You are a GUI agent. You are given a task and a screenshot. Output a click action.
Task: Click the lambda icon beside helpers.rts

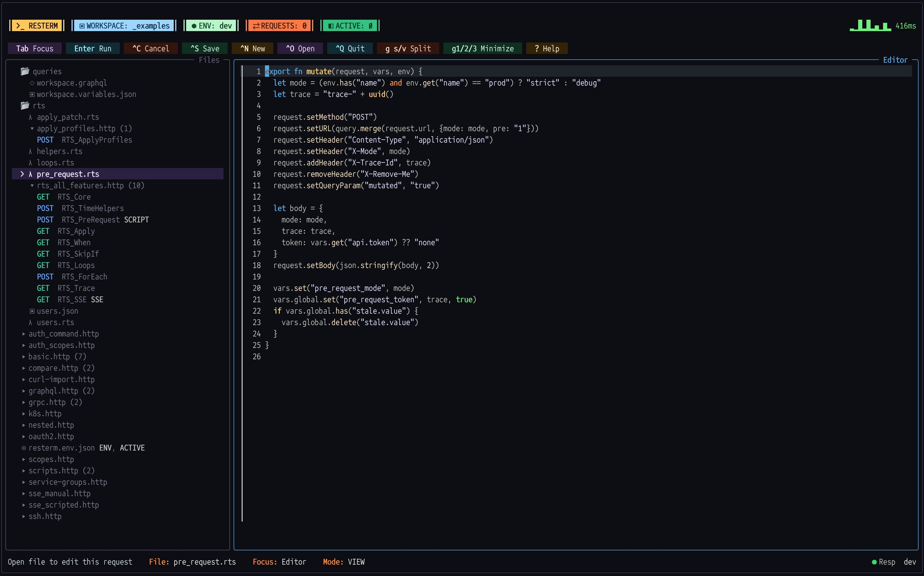31,151
